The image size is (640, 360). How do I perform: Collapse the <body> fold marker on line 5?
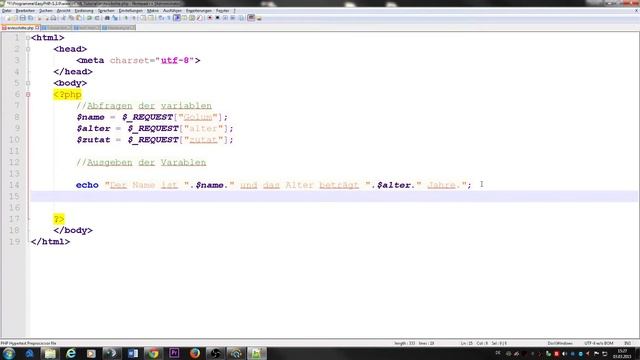coord(28,83)
